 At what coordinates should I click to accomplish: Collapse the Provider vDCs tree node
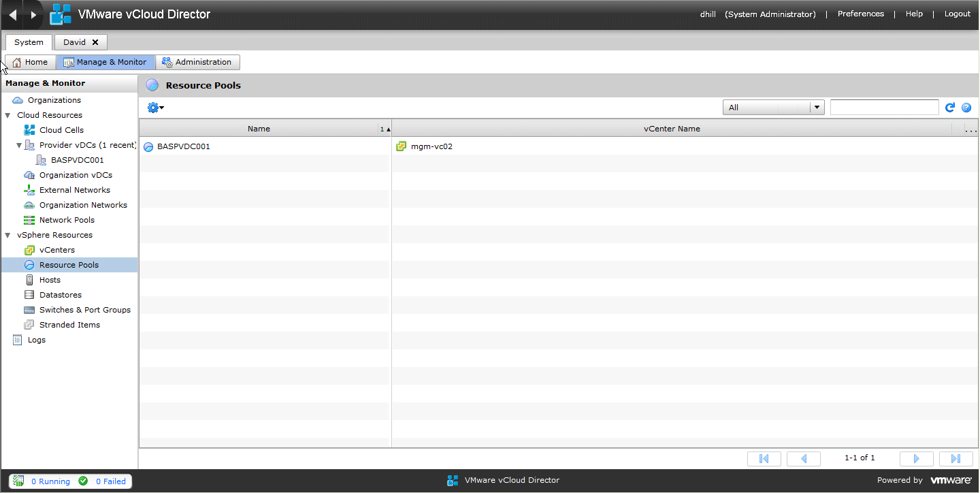(19, 145)
